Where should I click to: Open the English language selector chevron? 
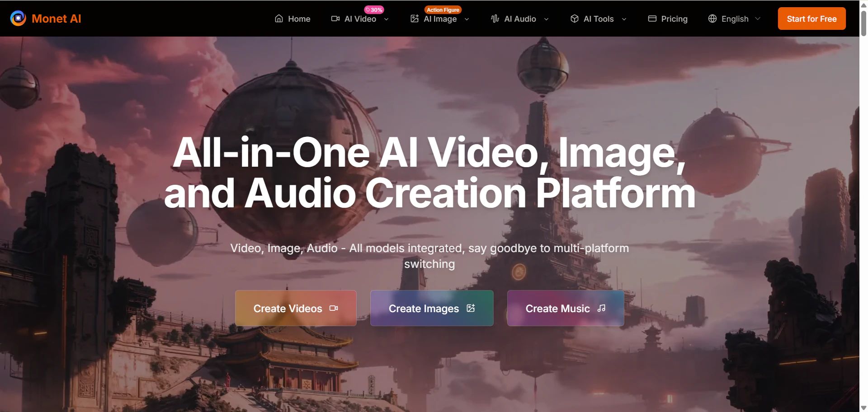click(758, 19)
